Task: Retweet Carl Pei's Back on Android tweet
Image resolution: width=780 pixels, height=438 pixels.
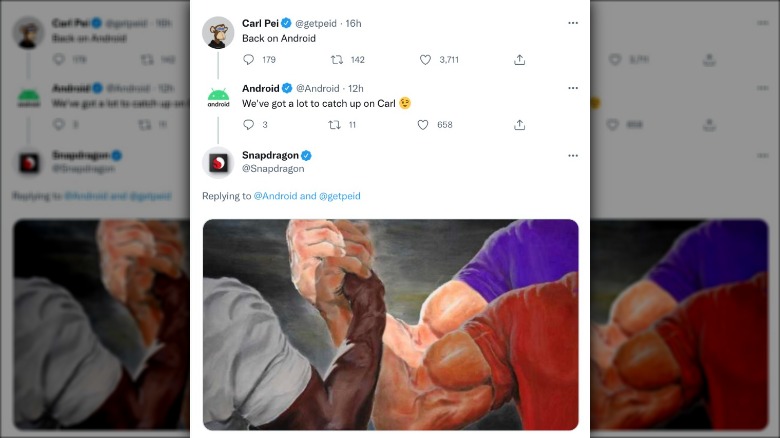Action: pyautogui.click(x=335, y=60)
